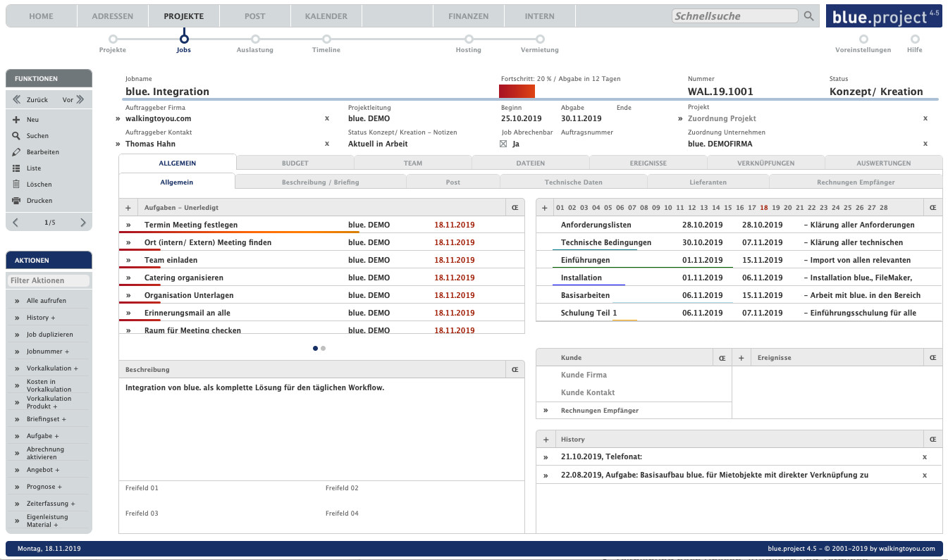Click the red-orange Fortschritt progress bar
Screen dimensions: 948x560
[517, 92]
